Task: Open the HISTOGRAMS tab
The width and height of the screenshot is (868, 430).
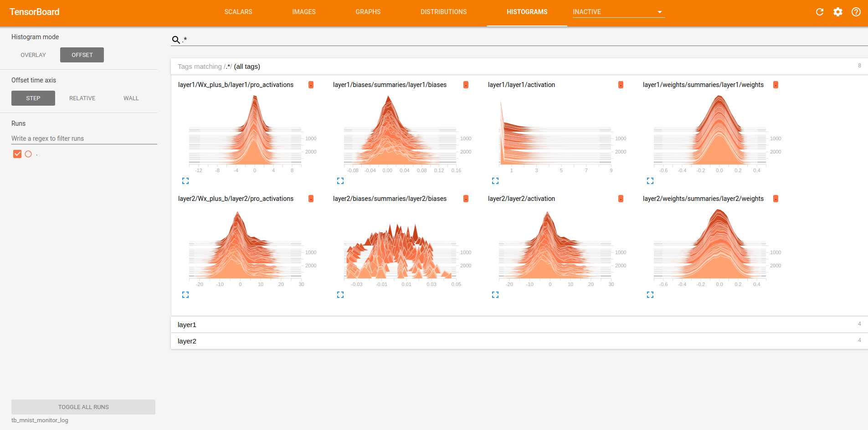Action: click(x=527, y=12)
